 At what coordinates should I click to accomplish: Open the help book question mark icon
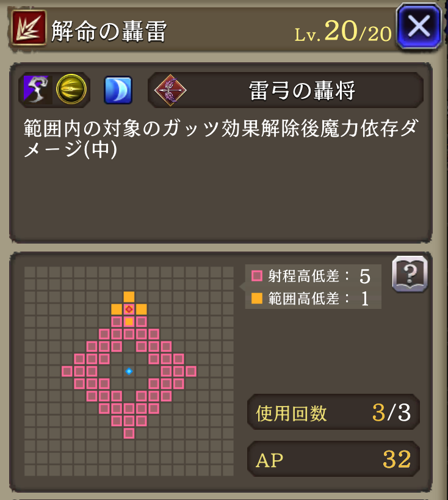coord(410,274)
